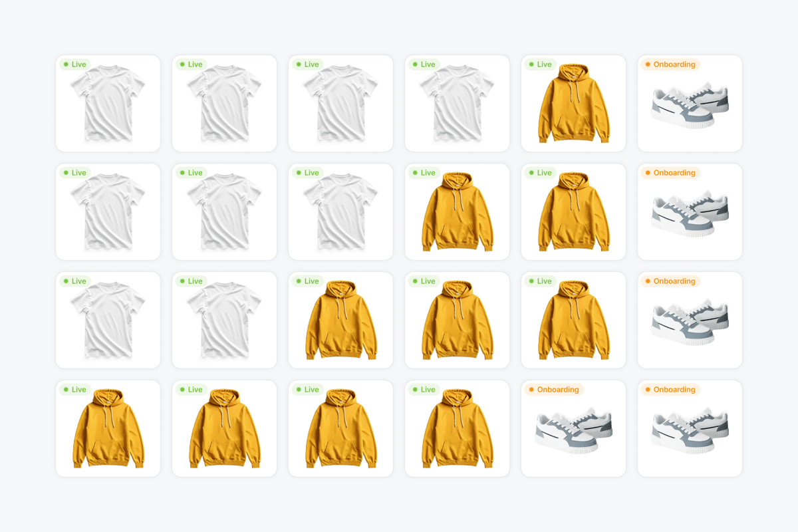Select the first hoodie card in the bottom row

click(x=108, y=428)
